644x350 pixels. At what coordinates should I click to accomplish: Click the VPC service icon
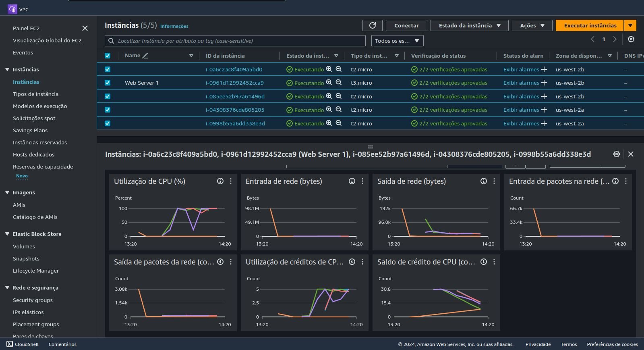click(x=12, y=9)
